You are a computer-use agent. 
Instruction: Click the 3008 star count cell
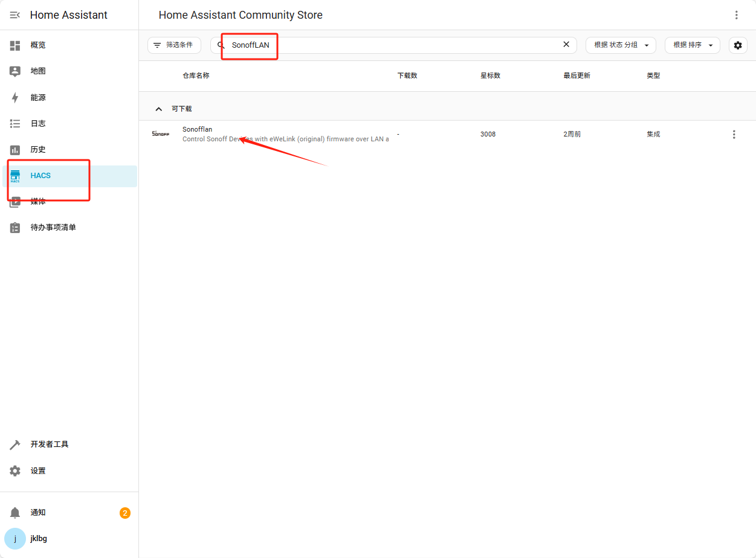pyautogui.click(x=488, y=134)
